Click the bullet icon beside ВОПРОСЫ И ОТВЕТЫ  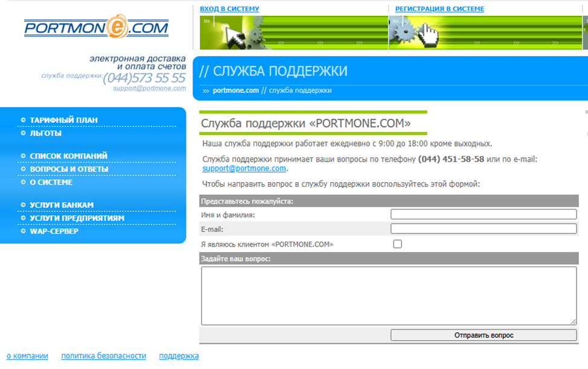click(x=23, y=169)
